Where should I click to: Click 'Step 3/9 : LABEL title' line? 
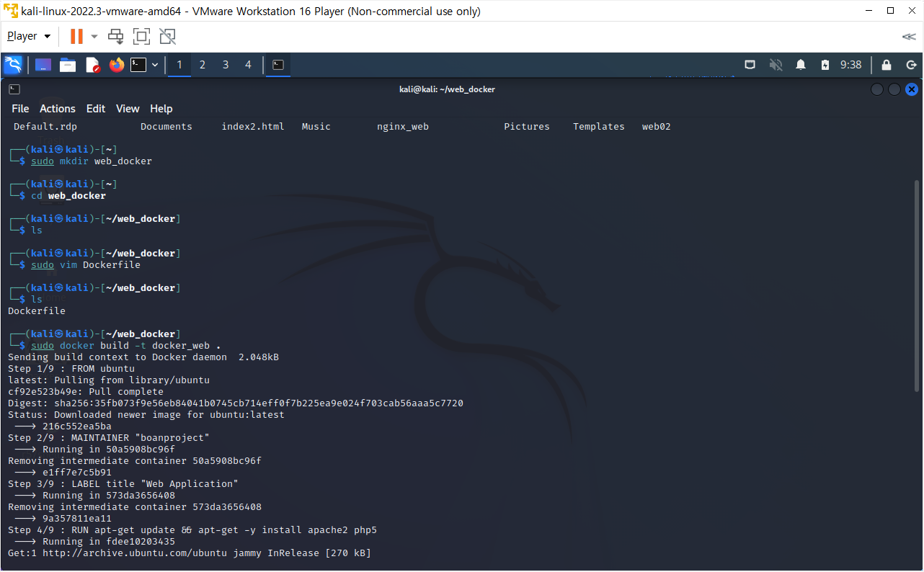(x=123, y=484)
